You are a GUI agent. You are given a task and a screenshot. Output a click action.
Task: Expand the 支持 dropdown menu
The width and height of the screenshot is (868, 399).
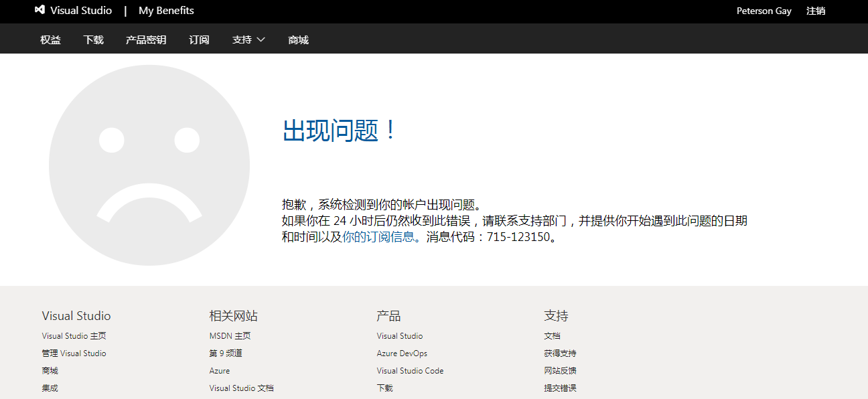click(248, 39)
